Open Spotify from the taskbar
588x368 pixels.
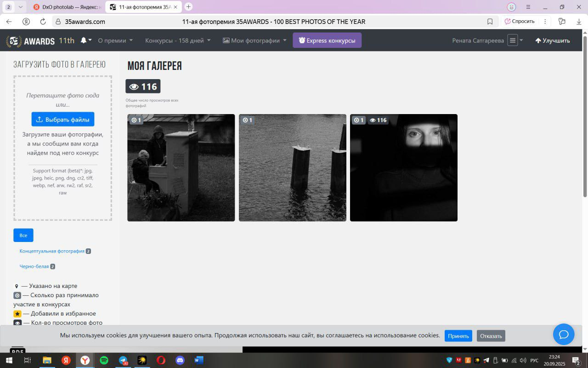click(104, 360)
